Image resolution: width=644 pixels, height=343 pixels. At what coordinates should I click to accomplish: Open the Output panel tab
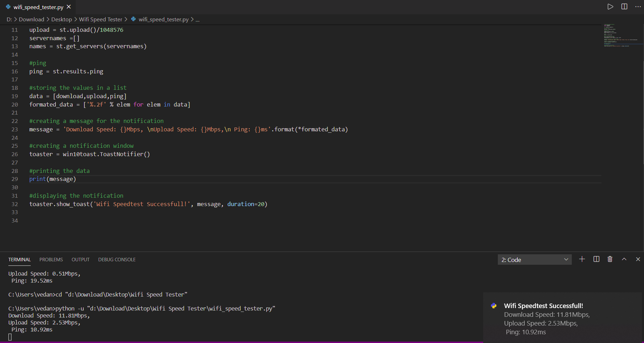point(81,260)
